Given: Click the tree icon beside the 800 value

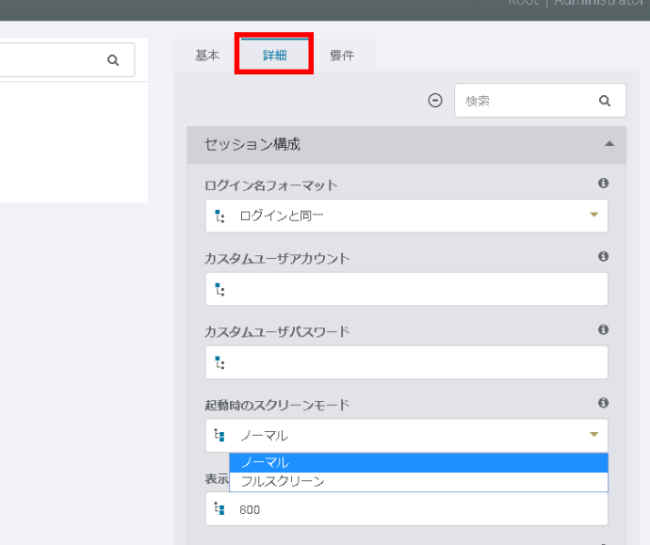Looking at the screenshot, I should tap(220, 509).
